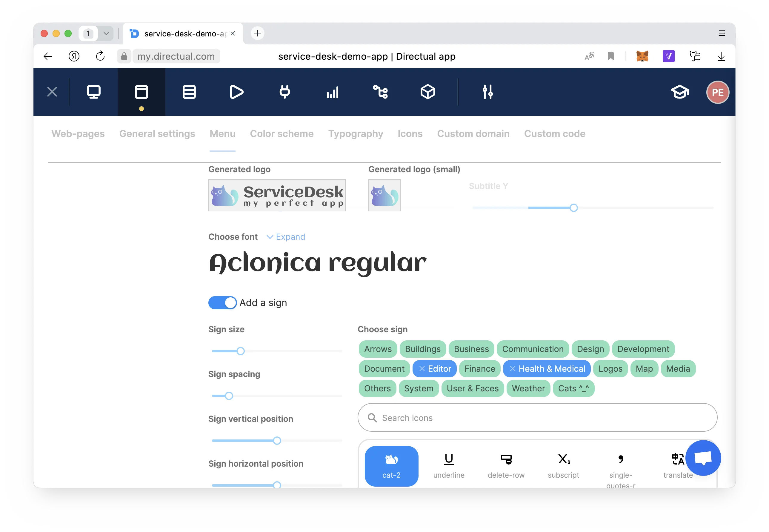
Task: Click the play-triangle icon in the navbar
Action: [x=236, y=92]
